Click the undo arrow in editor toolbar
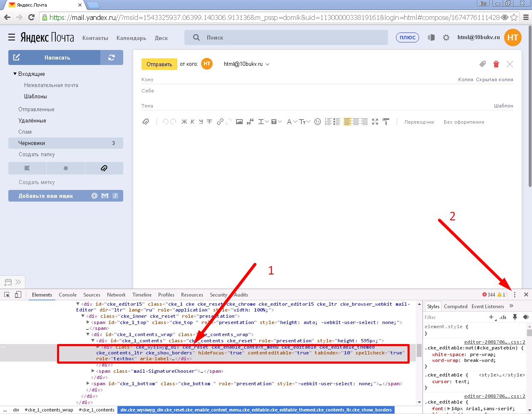532x414 pixels. (x=165, y=122)
